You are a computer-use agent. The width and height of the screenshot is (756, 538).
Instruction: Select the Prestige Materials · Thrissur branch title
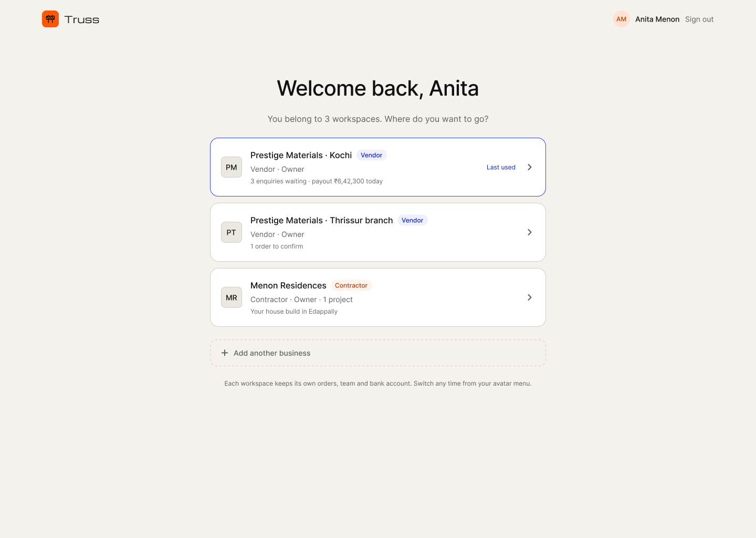[322, 220]
